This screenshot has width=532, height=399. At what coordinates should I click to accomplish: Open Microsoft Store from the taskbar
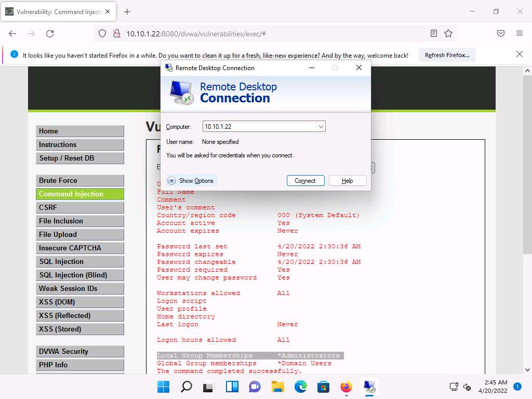(324, 387)
